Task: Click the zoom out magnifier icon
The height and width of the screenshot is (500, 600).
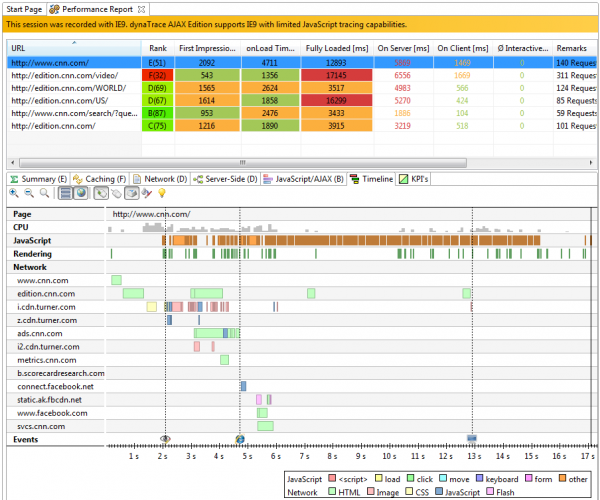Action: tap(29, 193)
